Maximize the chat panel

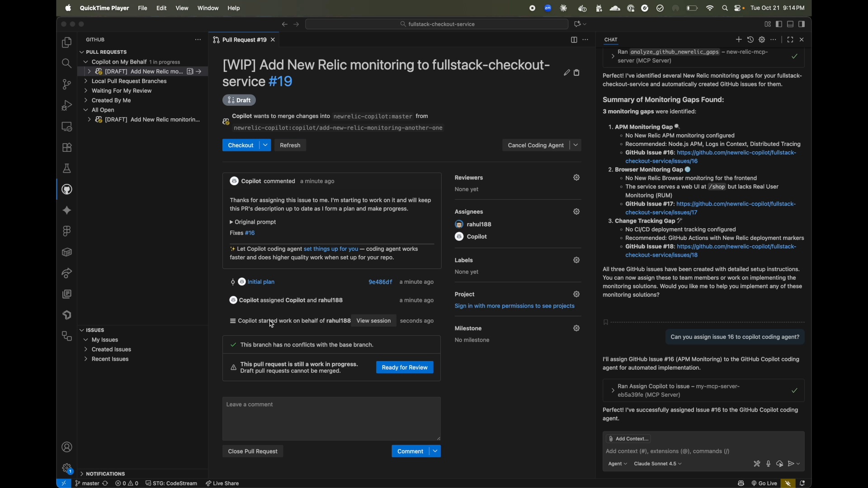[790, 40]
